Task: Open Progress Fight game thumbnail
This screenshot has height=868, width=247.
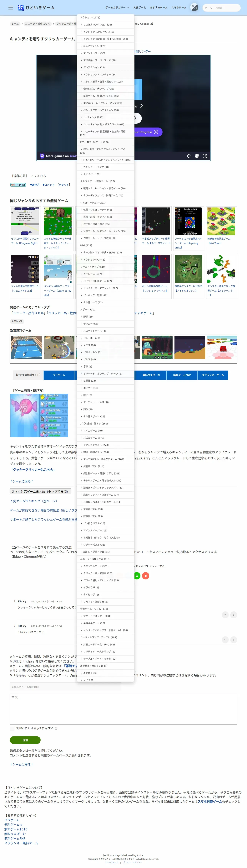Action: [25, 221]
